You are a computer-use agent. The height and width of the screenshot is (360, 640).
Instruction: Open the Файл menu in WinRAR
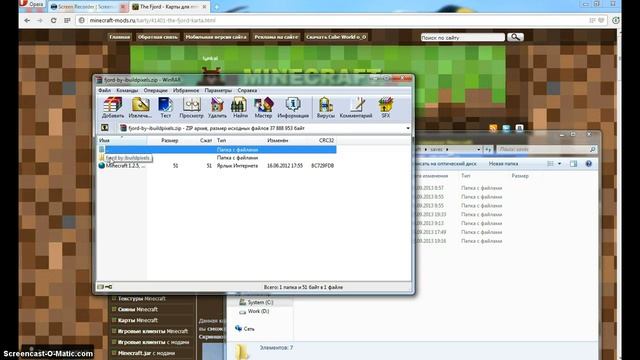tap(104, 90)
